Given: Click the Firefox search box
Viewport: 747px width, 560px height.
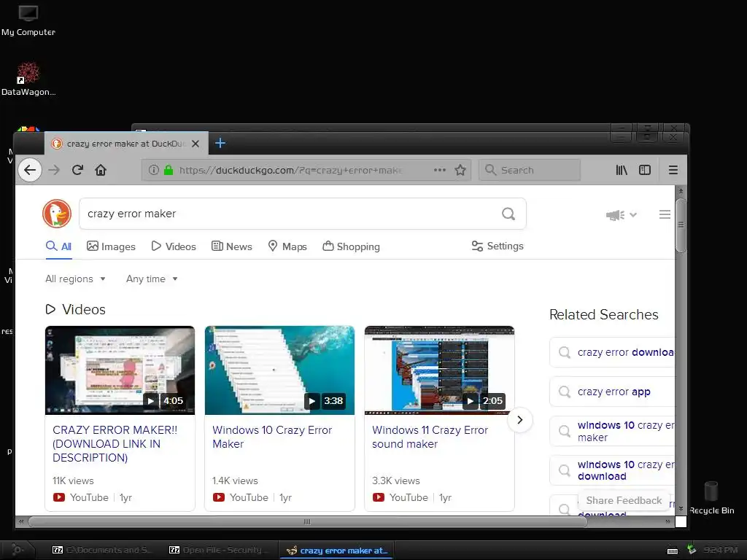Looking at the screenshot, I should 530,170.
